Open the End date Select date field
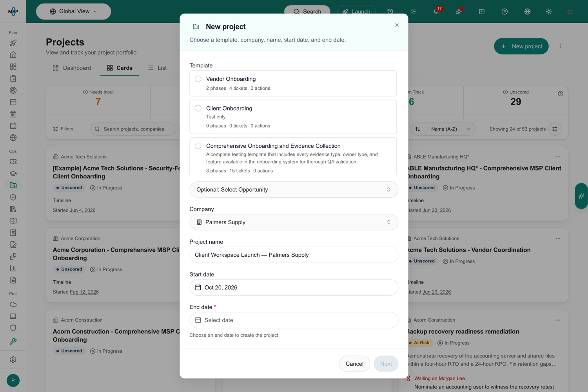588x392 pixels. click(x=294, y=320)
